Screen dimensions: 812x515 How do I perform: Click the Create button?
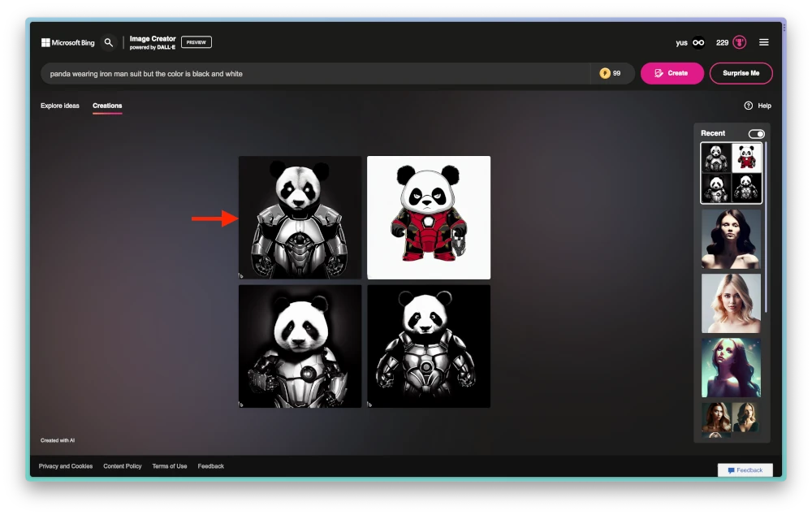click(x=672, y=73)
